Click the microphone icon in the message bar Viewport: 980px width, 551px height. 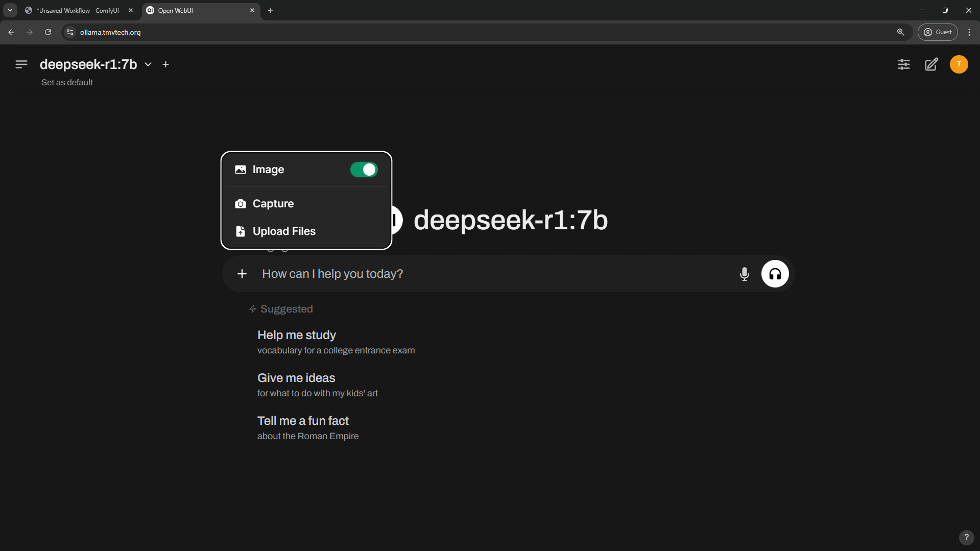tap(744, 274)
